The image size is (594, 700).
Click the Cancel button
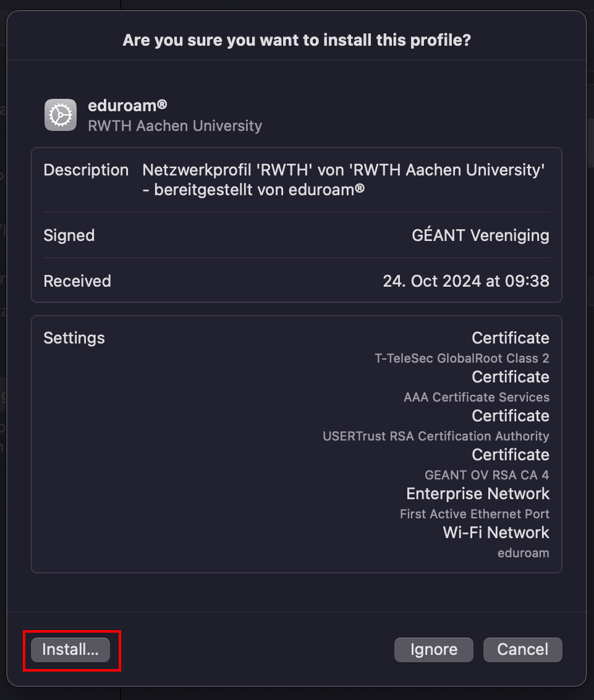[522, 649]
